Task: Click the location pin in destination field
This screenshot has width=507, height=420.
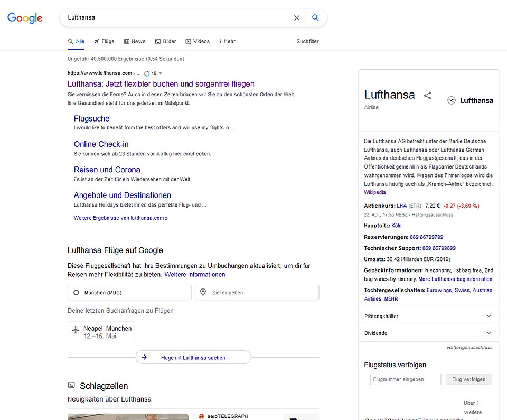Action: pyautogui.click(x=203, y=292)
